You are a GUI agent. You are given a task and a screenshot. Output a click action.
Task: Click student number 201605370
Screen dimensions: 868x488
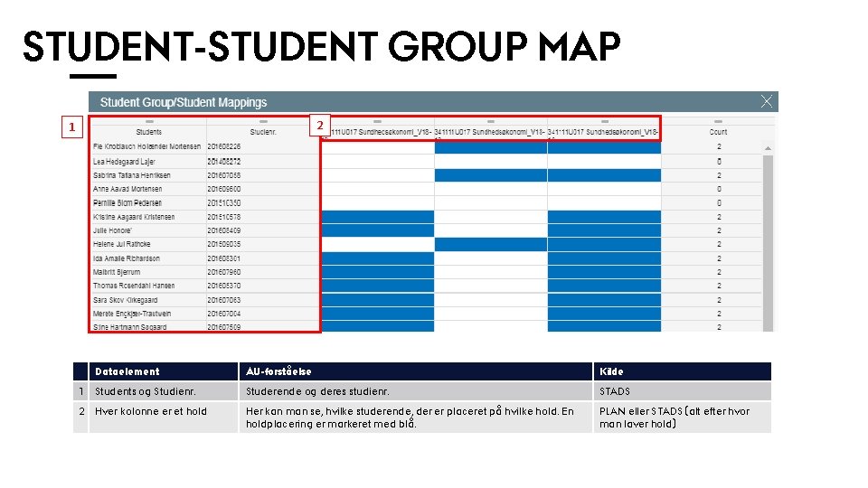click(x=223, y=286)
